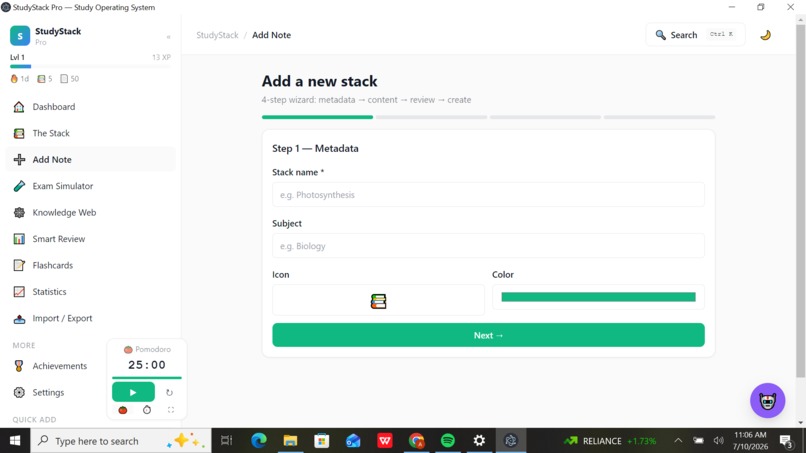Screen dimensions: 806x453
Task: Click the Lvl 1 XP progress bar
Action: click(90, 66)
